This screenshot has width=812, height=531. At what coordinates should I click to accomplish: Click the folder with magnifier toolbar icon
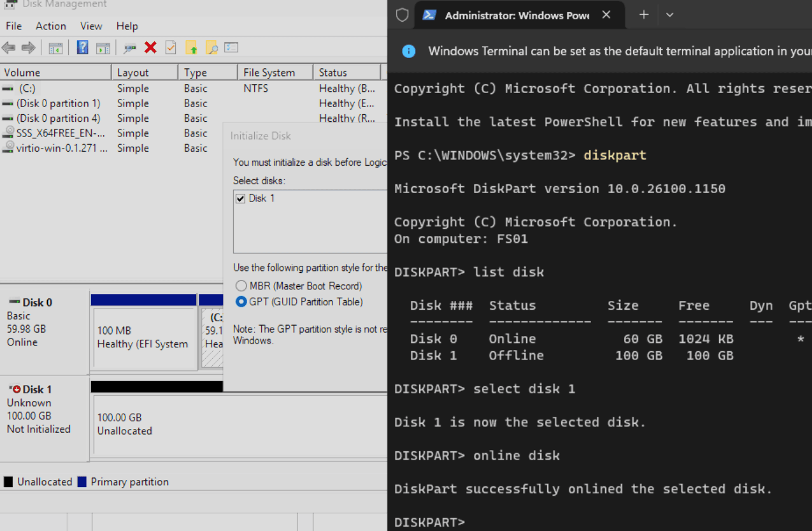[x=211, y=48]
